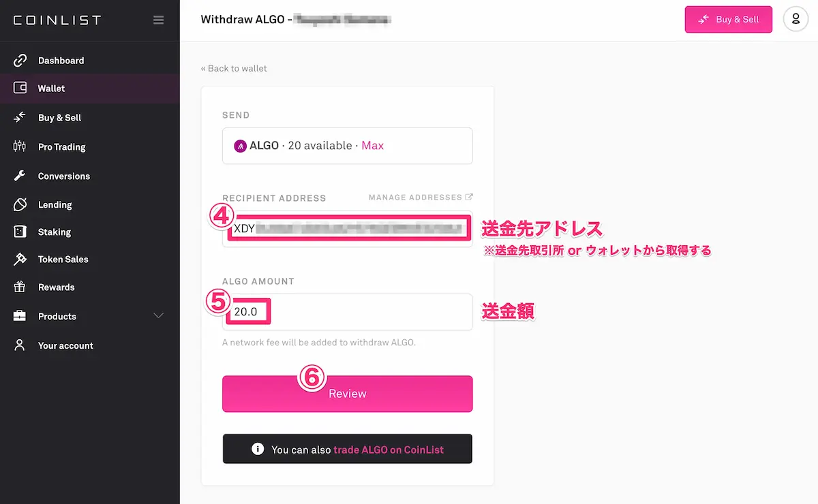Viewport: 818px width, 504px height.
Task: Select the Staking icon in sidebar
Action: (20, 232)
